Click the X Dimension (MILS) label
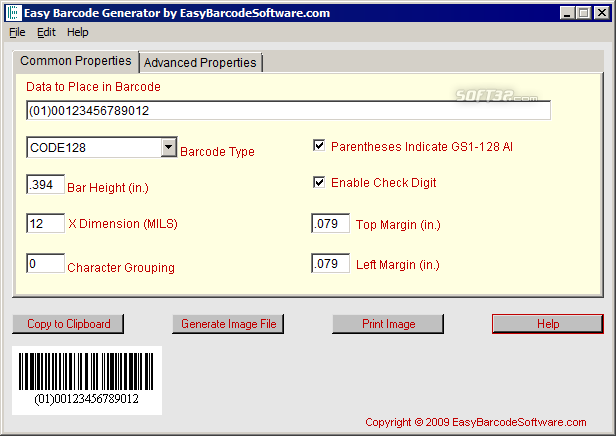 click(x=123, y=224)
